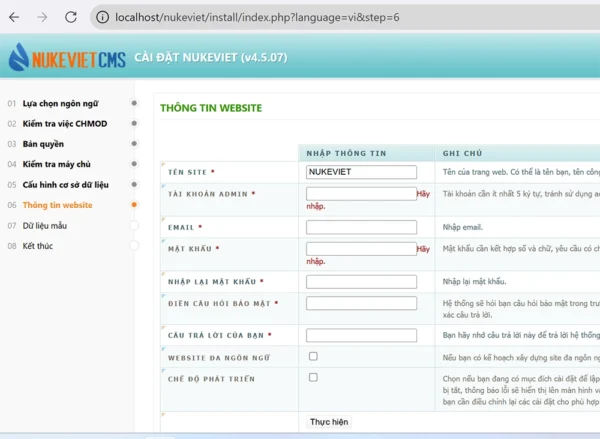Enable the Website đa ngôn ngữ checkbox
The image size is (600, 439).
coord(313,355)
